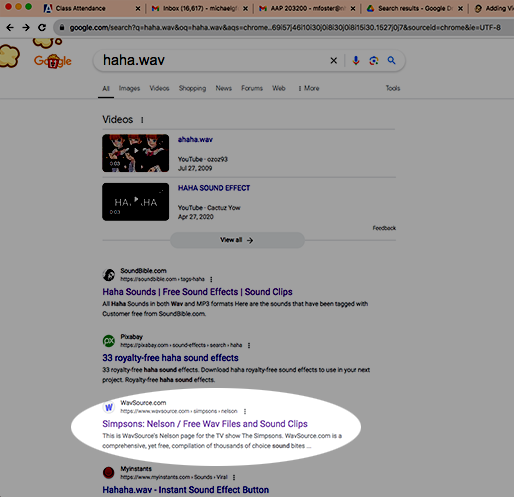Open SoundBible result options menu
Screen dimensions: 514x497
tap(211, 279)
